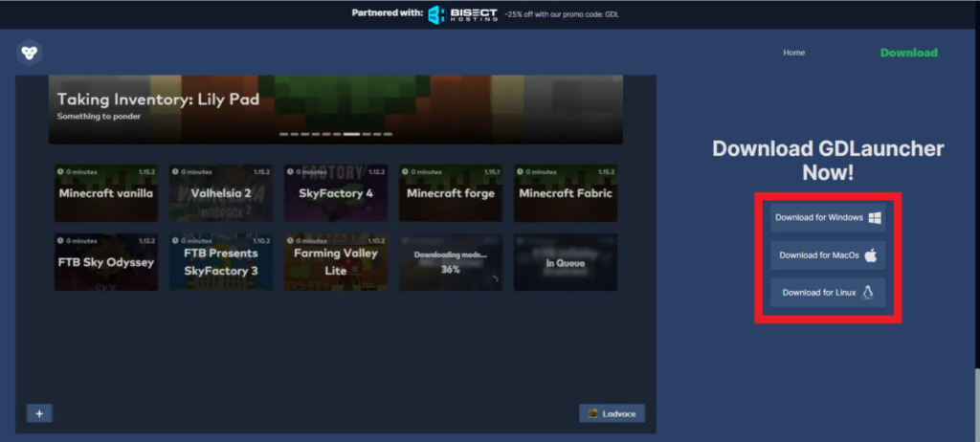Viewport: 980px width, 442px height.
Task: Click the Linux penguin icon
Action: (x=867, y=293)
